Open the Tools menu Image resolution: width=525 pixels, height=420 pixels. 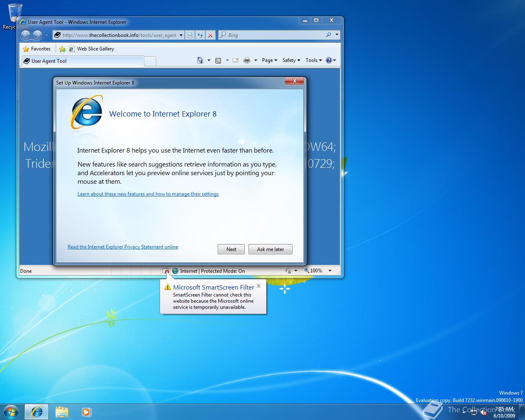pos(314,60)
